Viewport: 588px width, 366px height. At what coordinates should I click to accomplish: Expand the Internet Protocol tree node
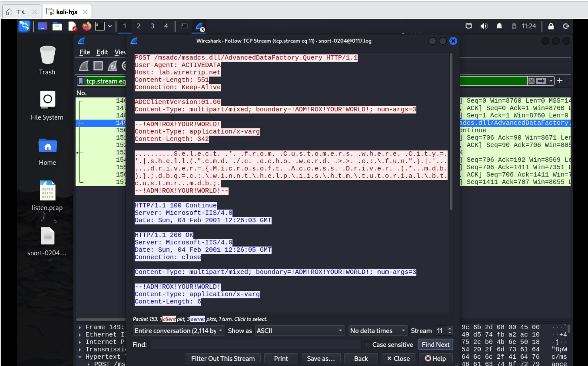pos(80,342)
